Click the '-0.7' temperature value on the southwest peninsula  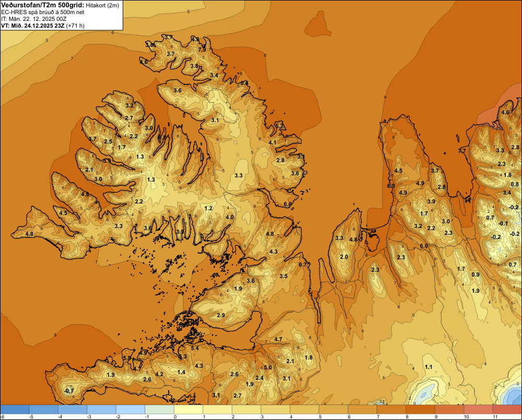(x=69, y=391)
